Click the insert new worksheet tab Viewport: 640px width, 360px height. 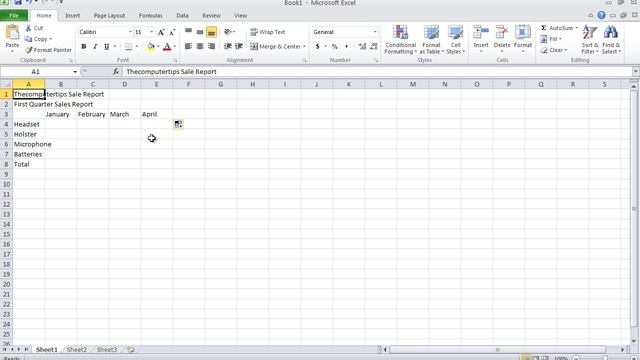pyautogui.click(x=131, y=349)
